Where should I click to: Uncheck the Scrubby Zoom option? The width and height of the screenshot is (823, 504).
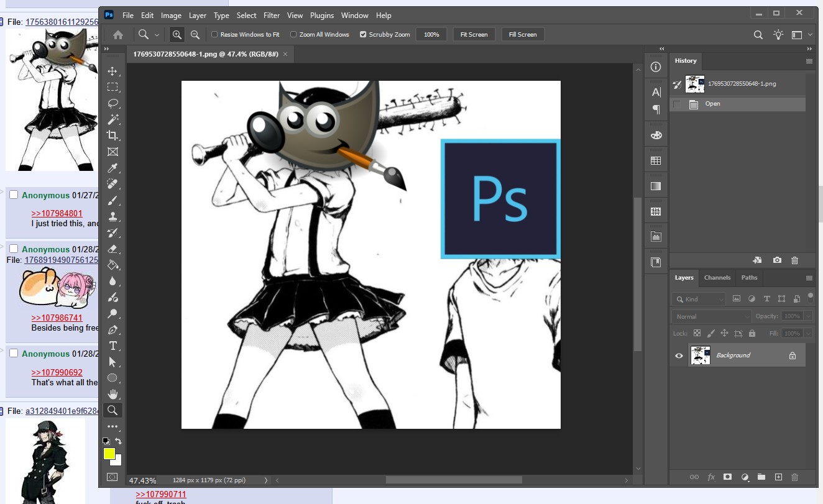(x=363, y=35)
